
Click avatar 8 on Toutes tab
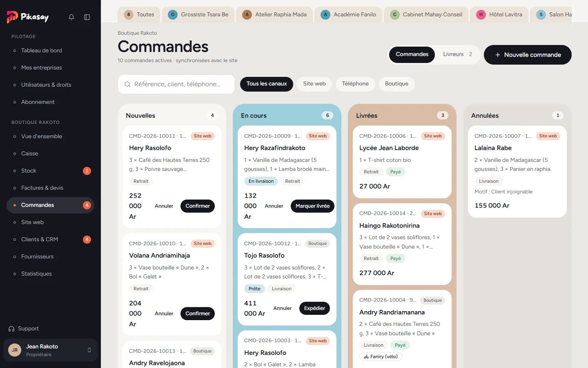[129, 14]
